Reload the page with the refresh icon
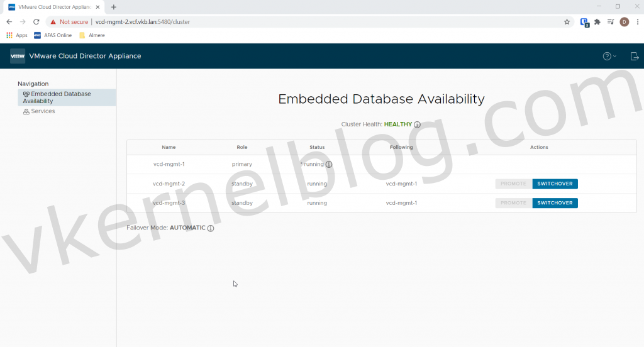The width and height of the screenshot is (644, 347). pos(36,21)
